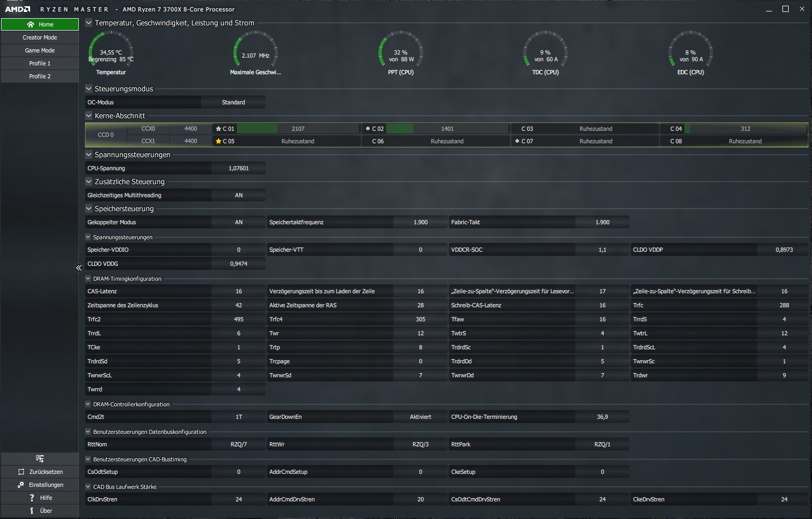This screenshot has height=519, width=812.
Task: Click Zurücksetzen reset button
Action: (40, 472)
